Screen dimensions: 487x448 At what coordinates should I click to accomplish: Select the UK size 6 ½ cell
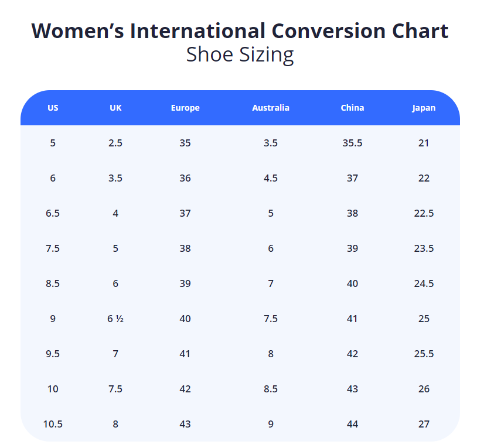tap(115, 319)
